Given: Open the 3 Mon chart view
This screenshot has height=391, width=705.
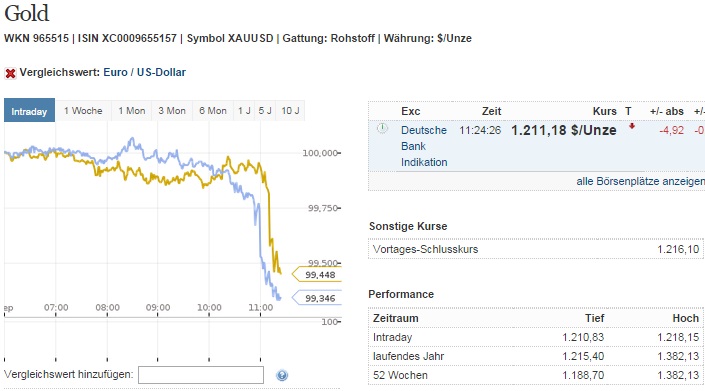Looking at the screenshot, I should (x=172, y=111).
